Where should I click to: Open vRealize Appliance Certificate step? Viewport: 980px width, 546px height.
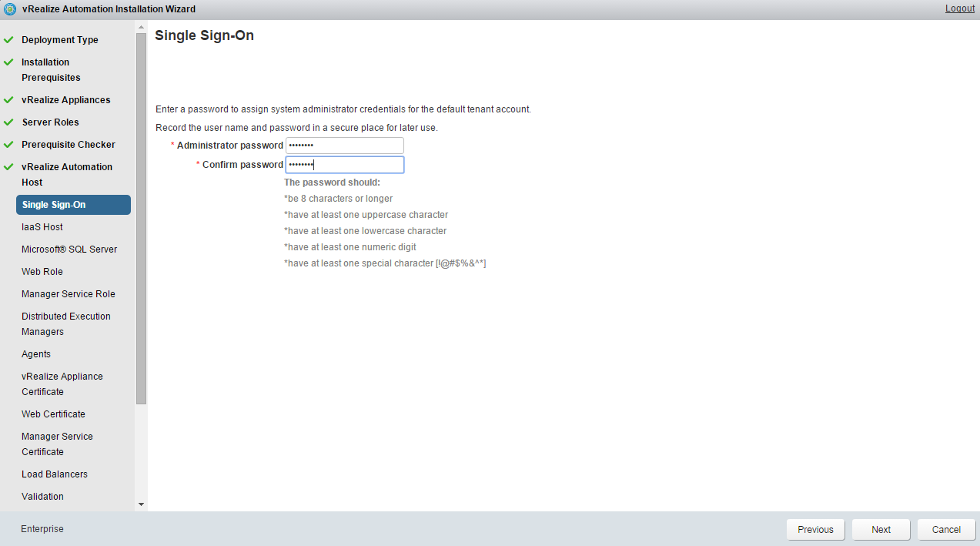tap(62, 384)
